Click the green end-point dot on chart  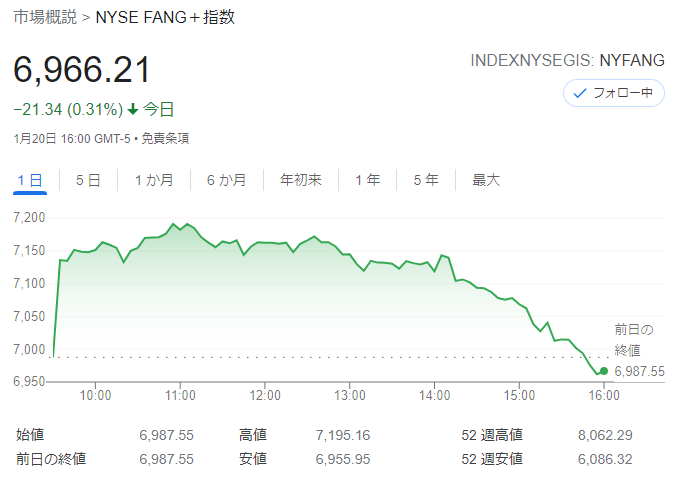[x=604, y=371]
